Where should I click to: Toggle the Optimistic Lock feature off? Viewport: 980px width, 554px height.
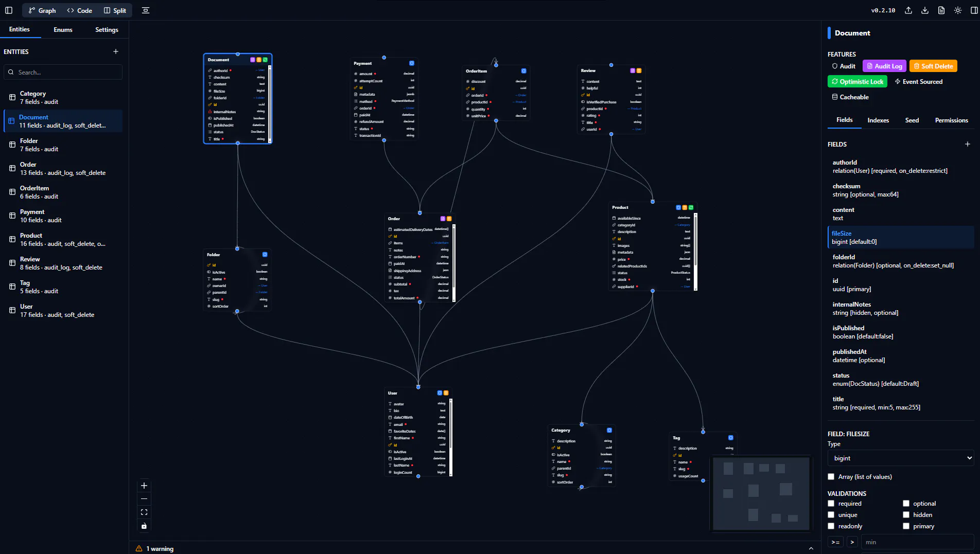point(858,82)
